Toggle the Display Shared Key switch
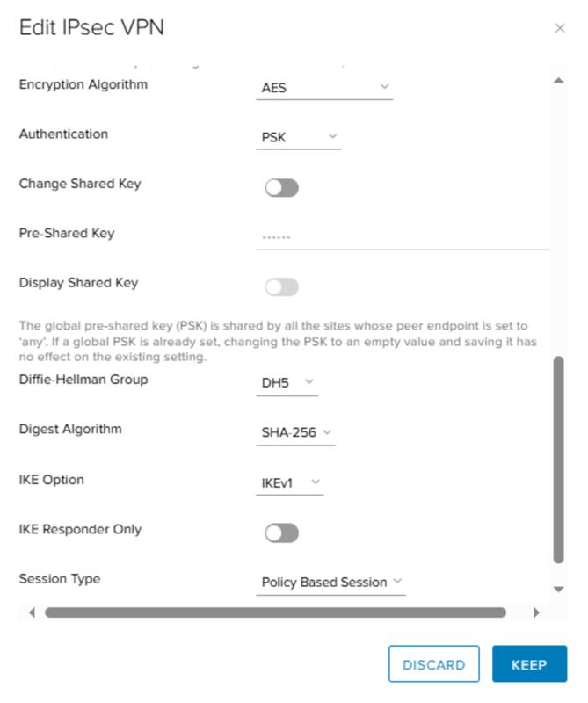 point(281,287)
